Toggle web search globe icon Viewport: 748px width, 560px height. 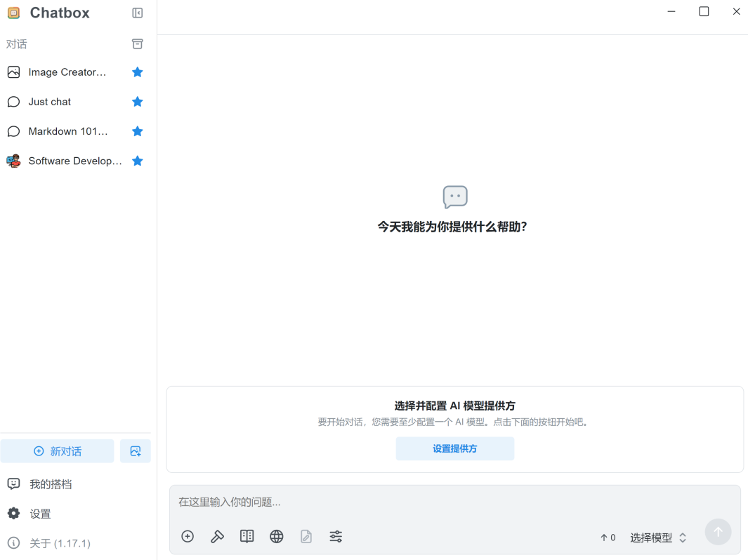[x=277, y=537]
